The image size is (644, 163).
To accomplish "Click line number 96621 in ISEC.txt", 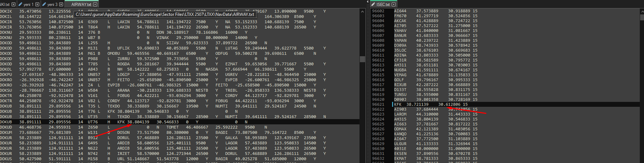I will [378, 104].
